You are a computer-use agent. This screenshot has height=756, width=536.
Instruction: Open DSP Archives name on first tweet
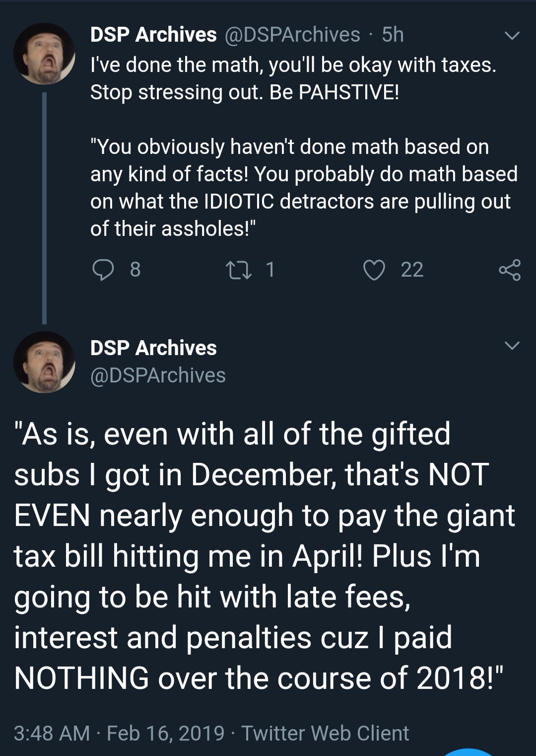[153, 35]
